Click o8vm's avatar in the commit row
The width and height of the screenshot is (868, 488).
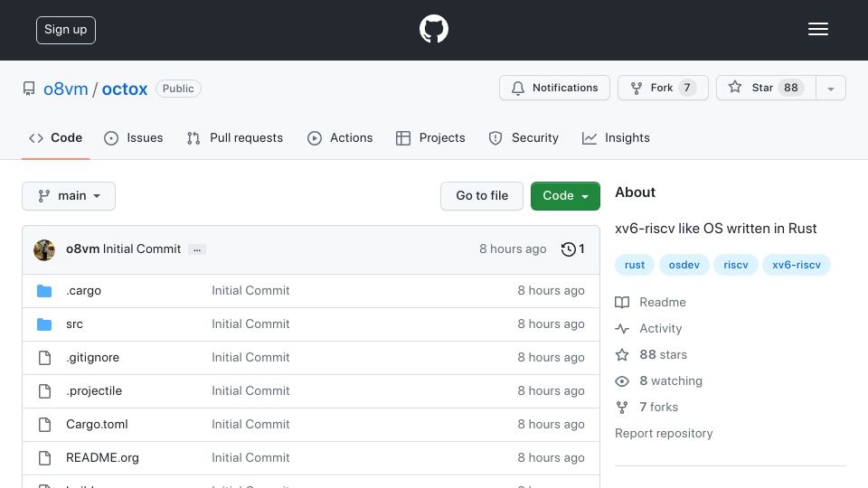(x=44, y=249)
